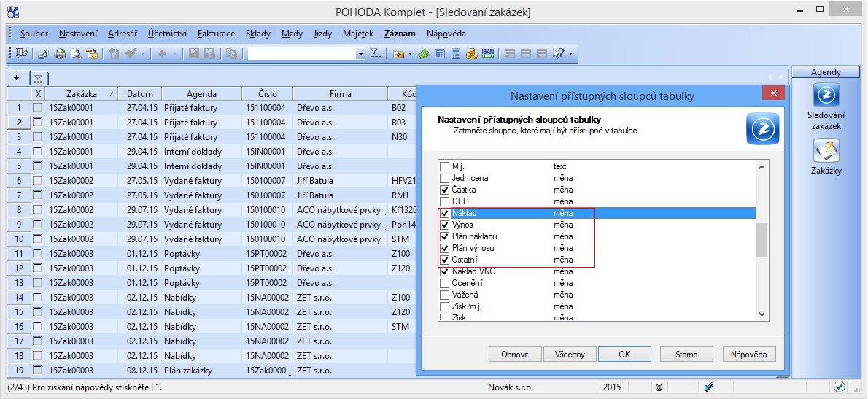The height and width of the screenshot is (399, 868).
Task: Open Zakázky agenda icon
Action: click(x=826, y=150)
